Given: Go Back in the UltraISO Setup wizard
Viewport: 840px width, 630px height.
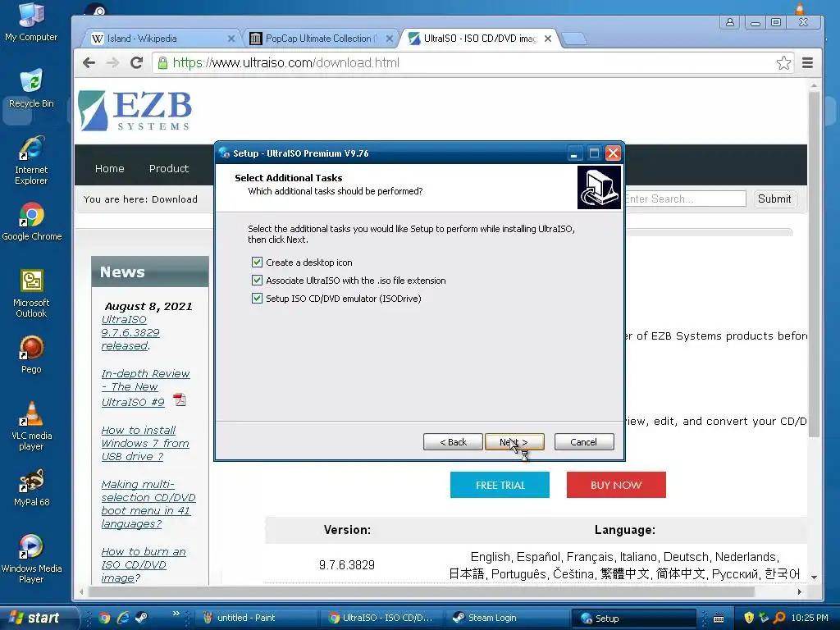Looking at the screenshot, I should [453, 442].
